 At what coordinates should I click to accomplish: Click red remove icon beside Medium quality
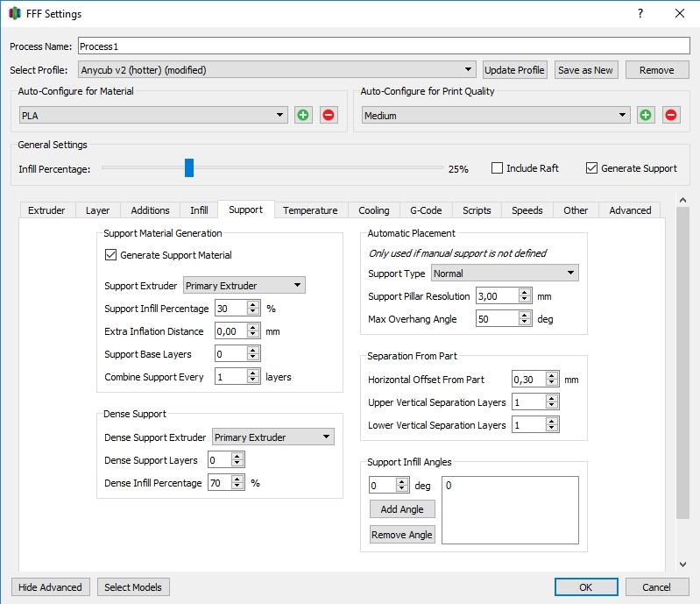(671, 115)
